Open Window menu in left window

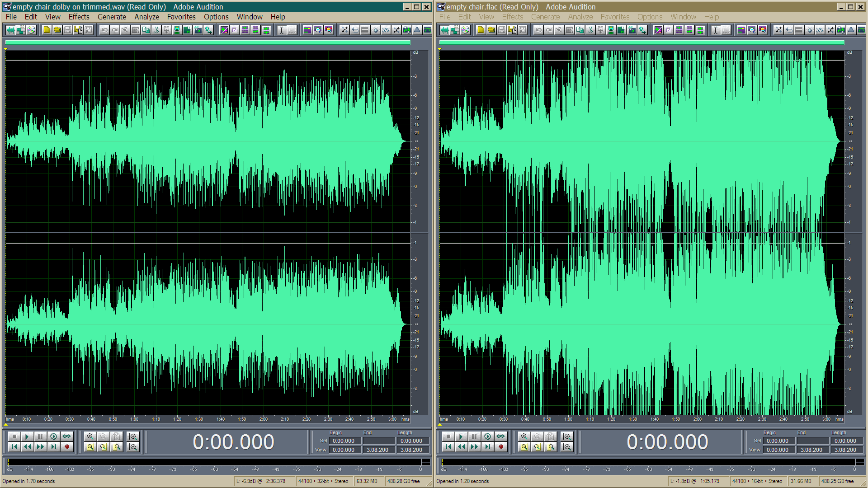pyautogui.click(x=250, y=17)
